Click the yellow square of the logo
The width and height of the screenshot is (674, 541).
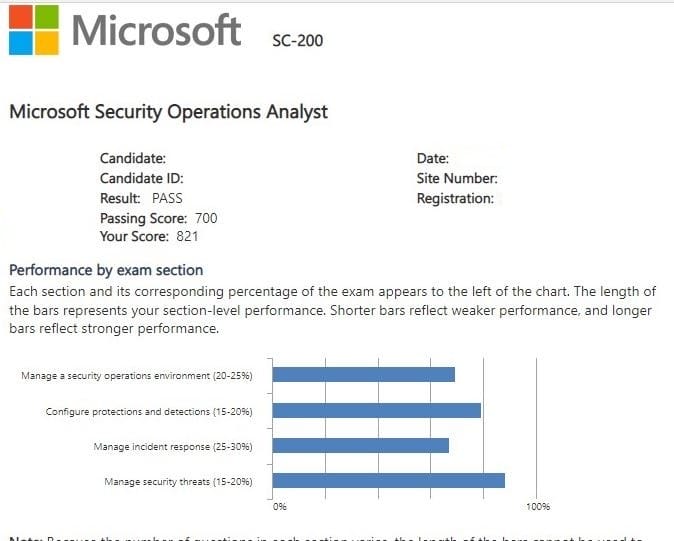tap(46, 43)
